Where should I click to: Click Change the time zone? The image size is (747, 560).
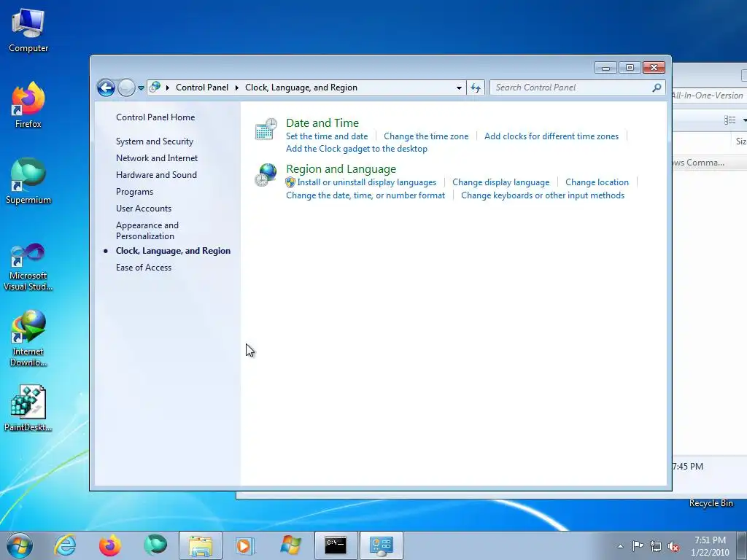(426, 136)
